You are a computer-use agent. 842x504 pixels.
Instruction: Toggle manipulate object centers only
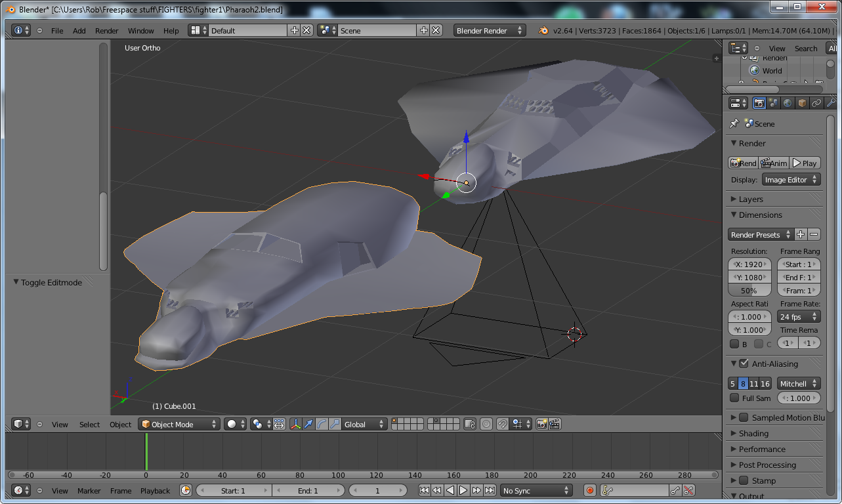[x=279, y=424]
